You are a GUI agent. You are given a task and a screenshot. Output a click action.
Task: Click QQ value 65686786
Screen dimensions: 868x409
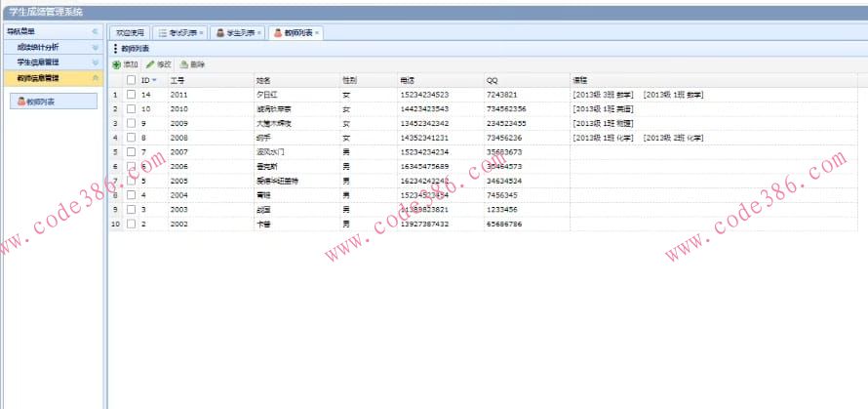(x=504, y=224)
